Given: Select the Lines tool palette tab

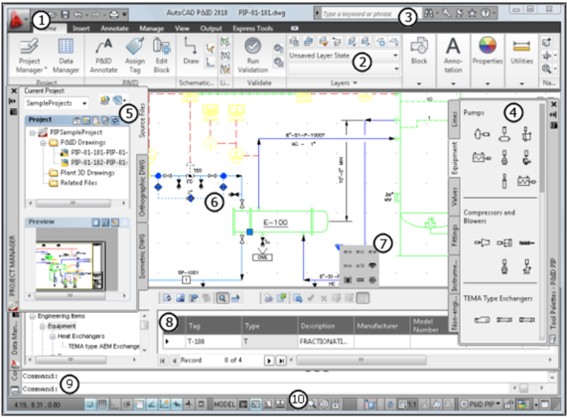Looking at the screenshot, I should 454,119.
